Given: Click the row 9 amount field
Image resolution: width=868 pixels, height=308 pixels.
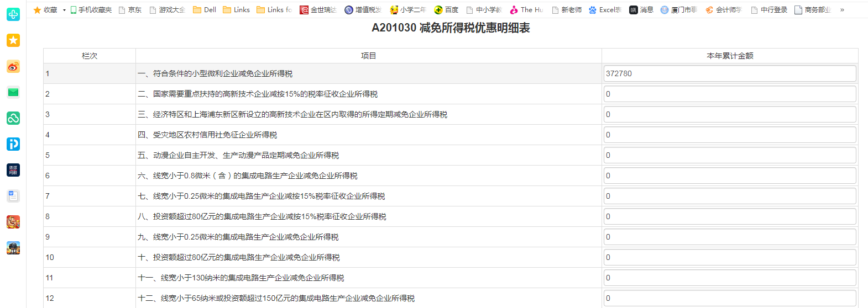Looking at the screenshot, I should pos(730,237).
